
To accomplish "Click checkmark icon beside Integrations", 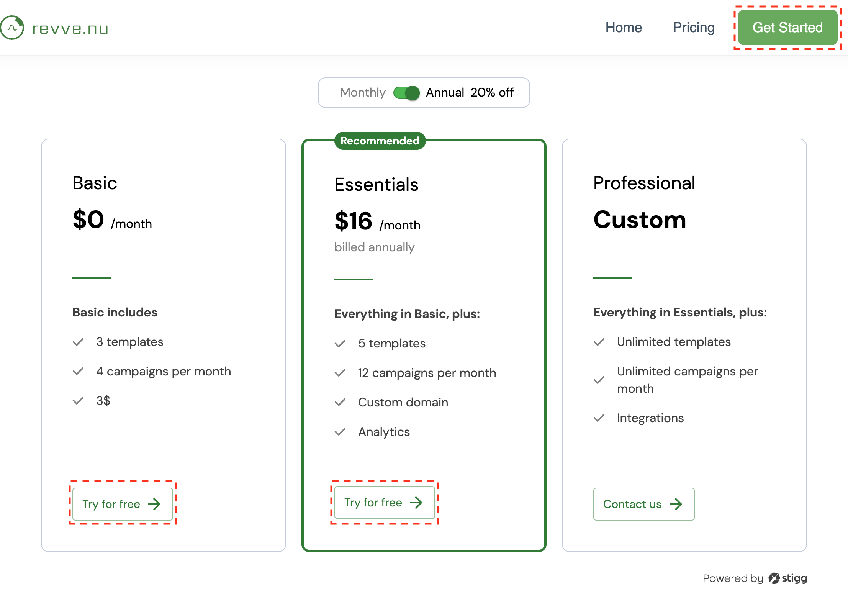I will 599,418.
